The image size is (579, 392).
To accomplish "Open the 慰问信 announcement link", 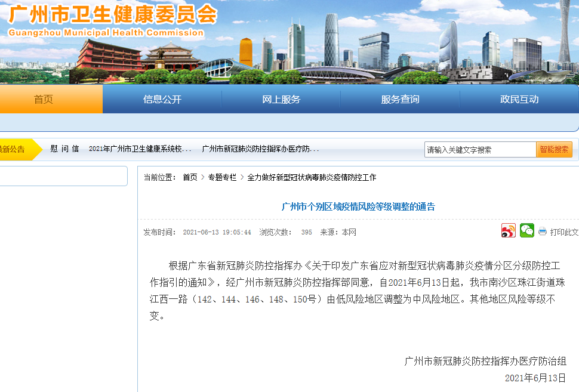I will point(64,149).
